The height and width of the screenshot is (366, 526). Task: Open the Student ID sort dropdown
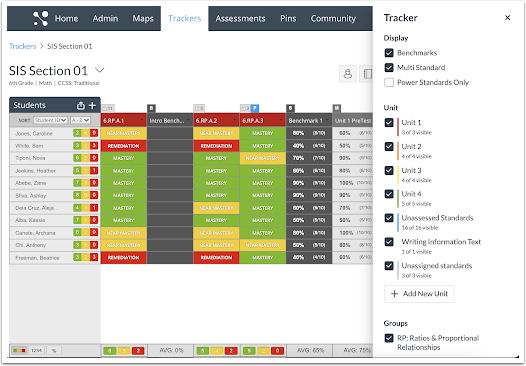[x=50, y=120]
